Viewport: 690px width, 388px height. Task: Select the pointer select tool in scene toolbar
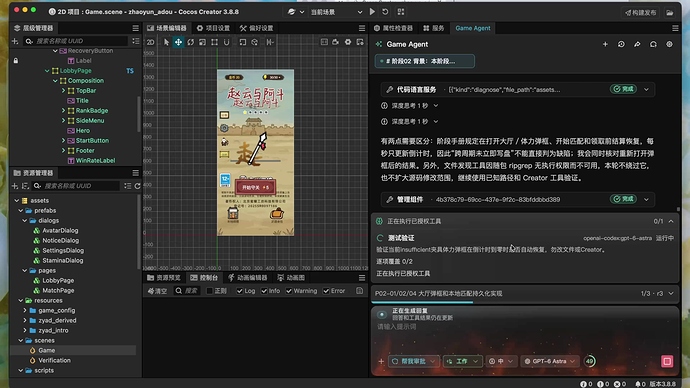[166, 42]
